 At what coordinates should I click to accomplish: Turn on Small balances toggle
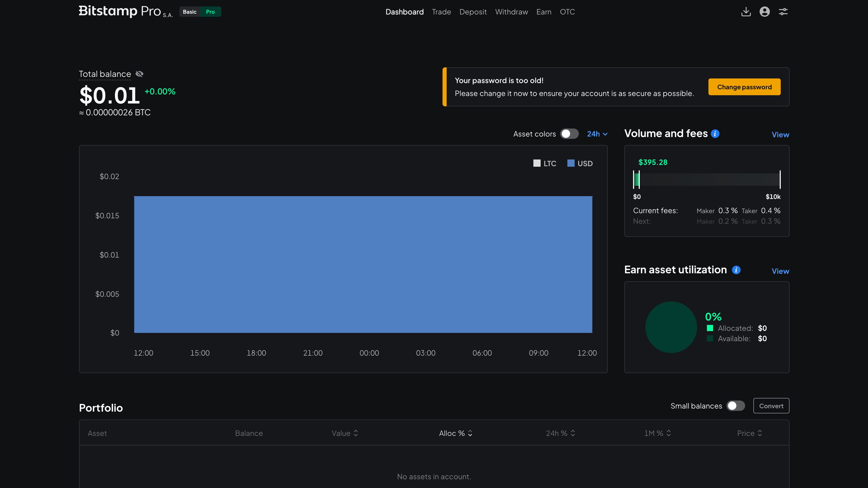pos(735,406)
